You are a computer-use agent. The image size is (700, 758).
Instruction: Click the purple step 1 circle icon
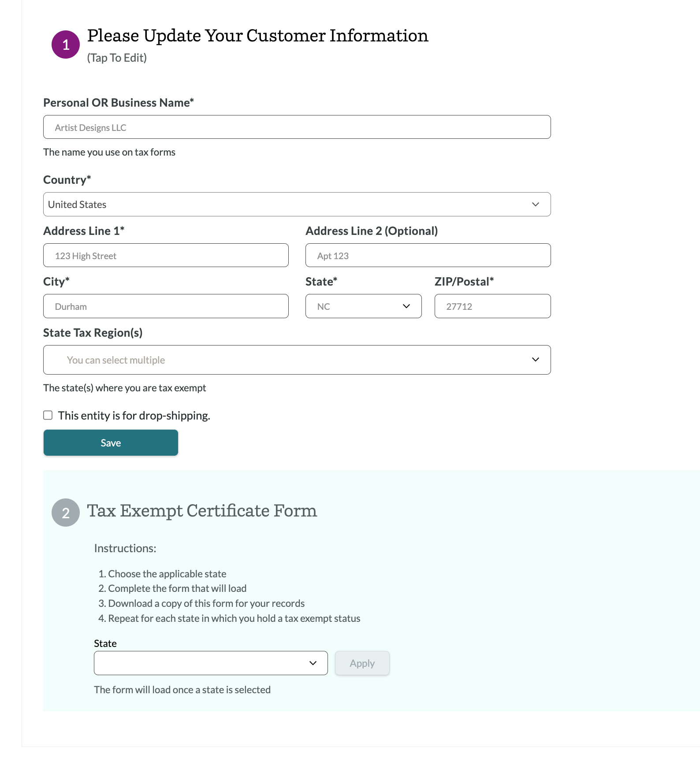click(x=66, y=45)
